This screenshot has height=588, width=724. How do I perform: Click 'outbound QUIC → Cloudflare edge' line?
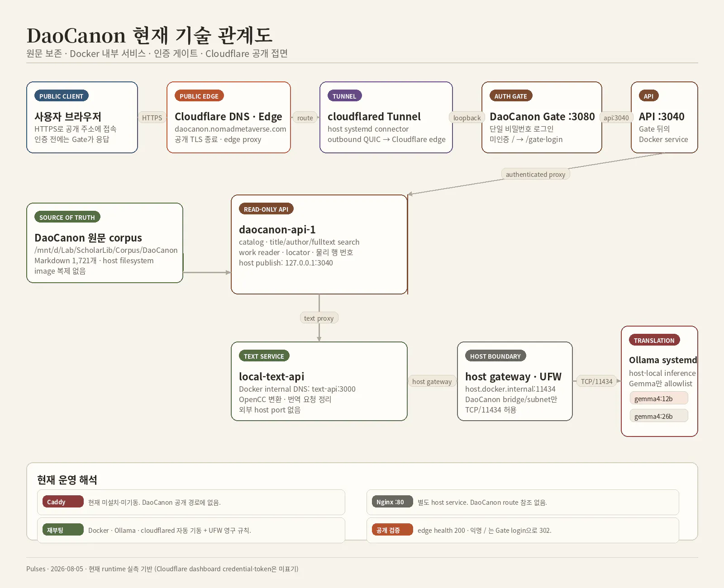387,139
